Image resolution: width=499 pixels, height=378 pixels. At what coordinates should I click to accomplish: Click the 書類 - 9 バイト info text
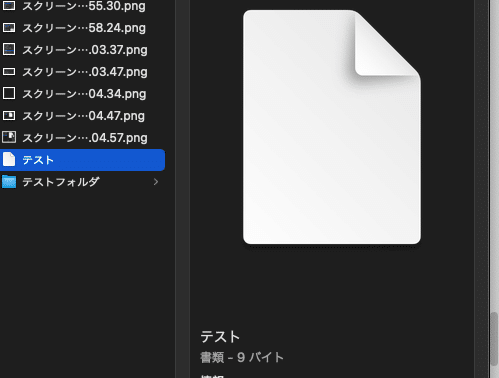click(242, 357)
